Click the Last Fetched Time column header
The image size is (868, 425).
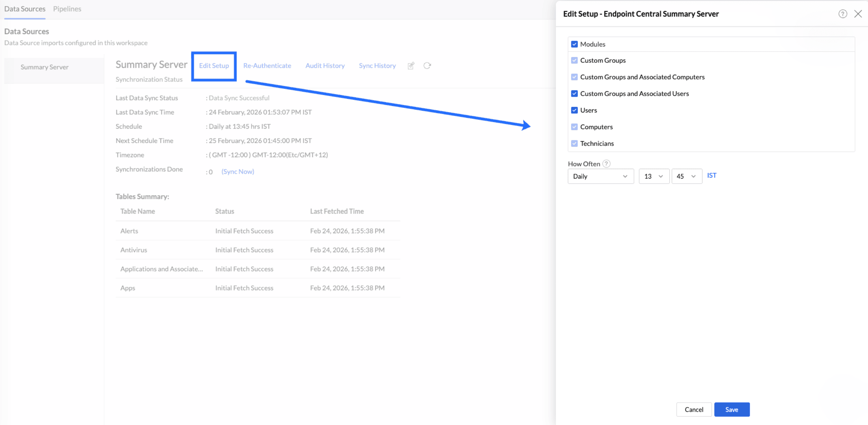(x=337, y=211)
